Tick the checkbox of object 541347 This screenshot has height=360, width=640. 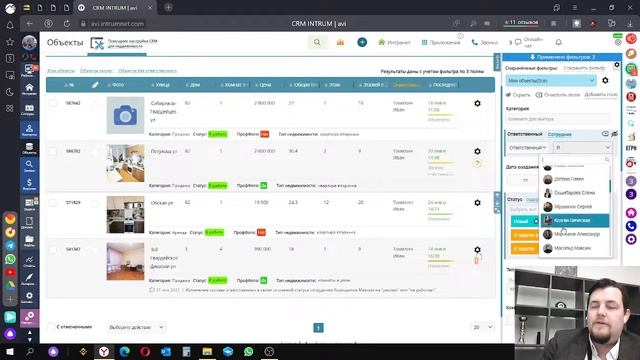pyautogui.click(x=53, y=249)
